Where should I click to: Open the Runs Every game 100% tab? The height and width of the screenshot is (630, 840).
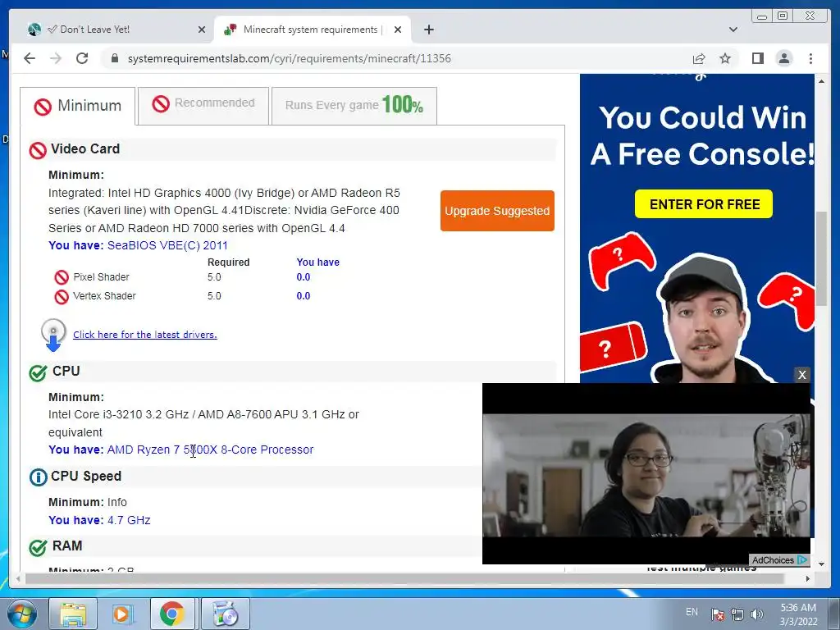[354, 106]
